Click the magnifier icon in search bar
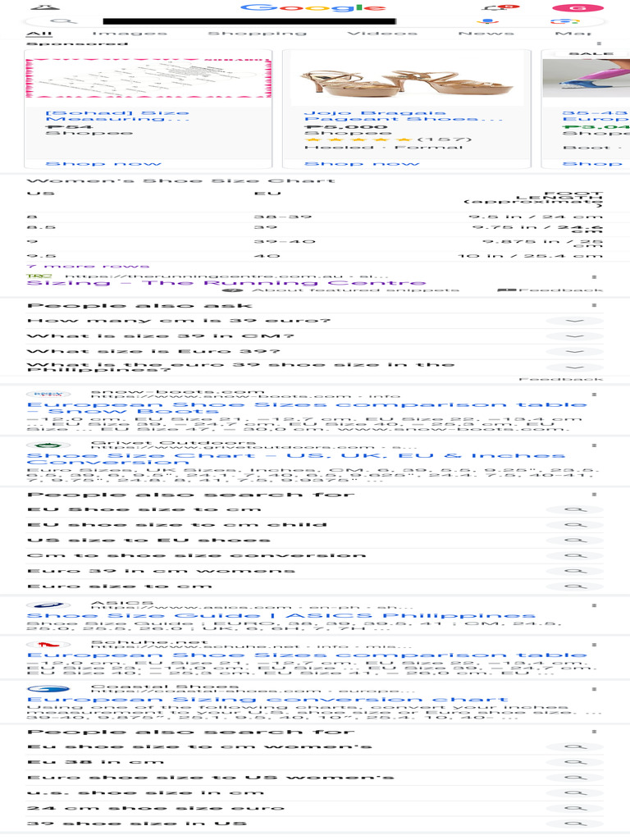Viewport: 630px width, 840px height. point(64,21)
